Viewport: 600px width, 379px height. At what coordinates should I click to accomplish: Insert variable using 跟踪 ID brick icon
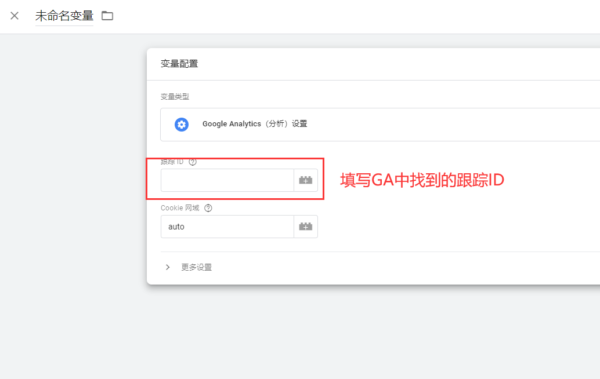click(305, 180)
